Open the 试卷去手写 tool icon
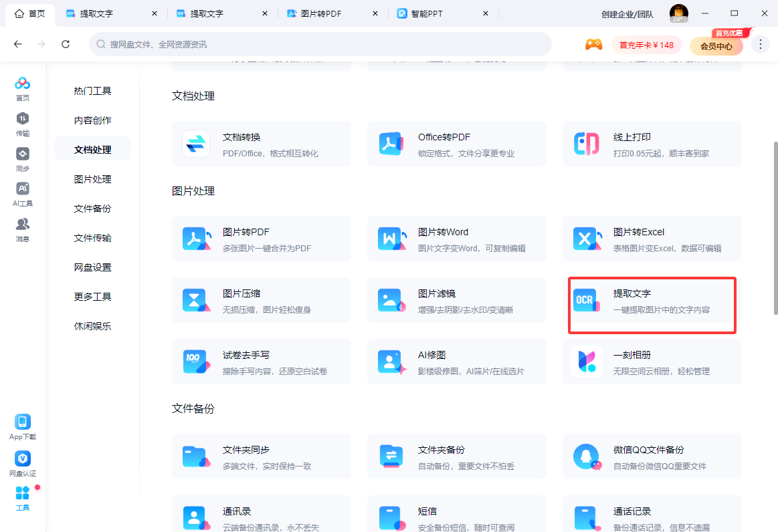The image size is (778, 532). tap(196, 362)
